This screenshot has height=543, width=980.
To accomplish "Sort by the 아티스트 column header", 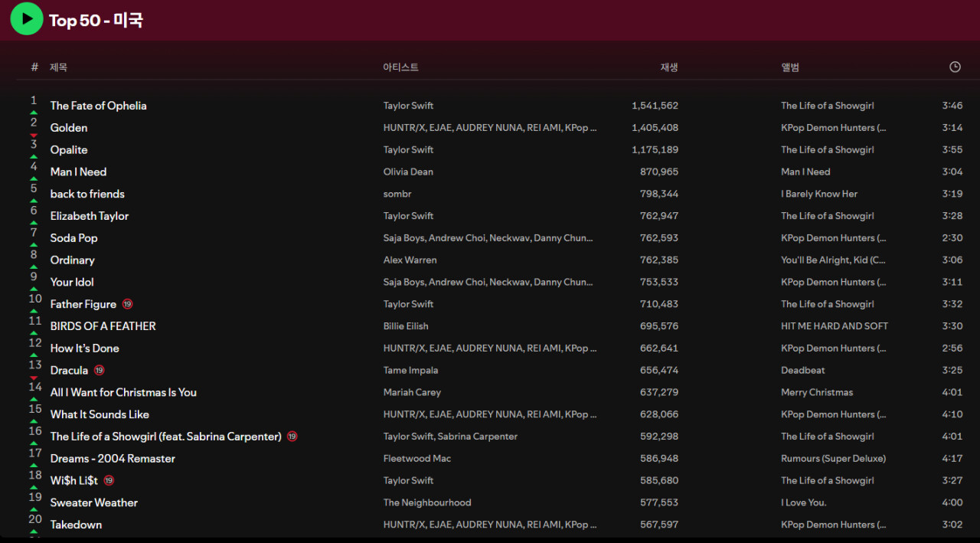I will pos(401,67).
